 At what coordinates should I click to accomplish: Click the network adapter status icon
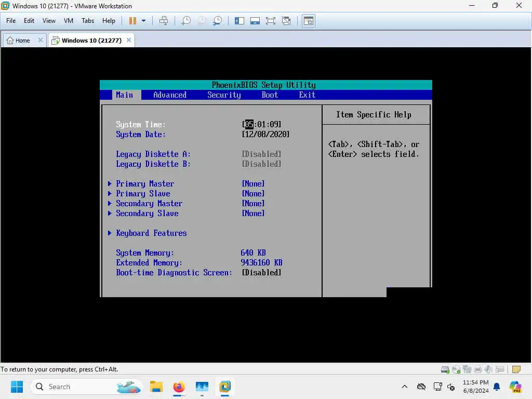pyautogui.click(x=467, y=369)
